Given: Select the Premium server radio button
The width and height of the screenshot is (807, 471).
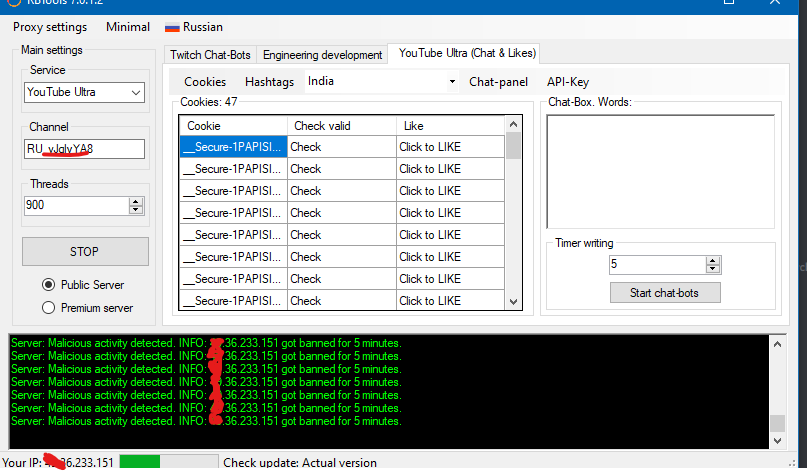Looking at the screenshot, I should tap(48, 308).
